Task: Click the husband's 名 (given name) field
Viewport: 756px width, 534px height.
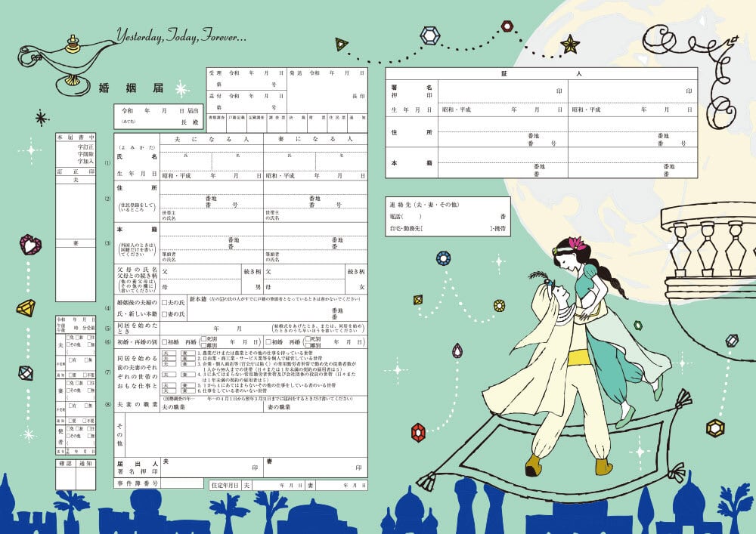Action: [x=237, y=162]
